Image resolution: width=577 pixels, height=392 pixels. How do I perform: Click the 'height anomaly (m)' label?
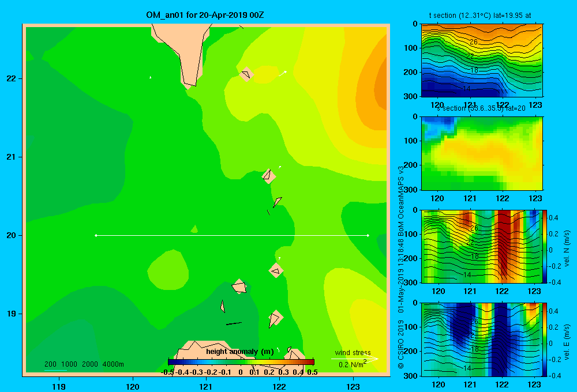[240, 352]
